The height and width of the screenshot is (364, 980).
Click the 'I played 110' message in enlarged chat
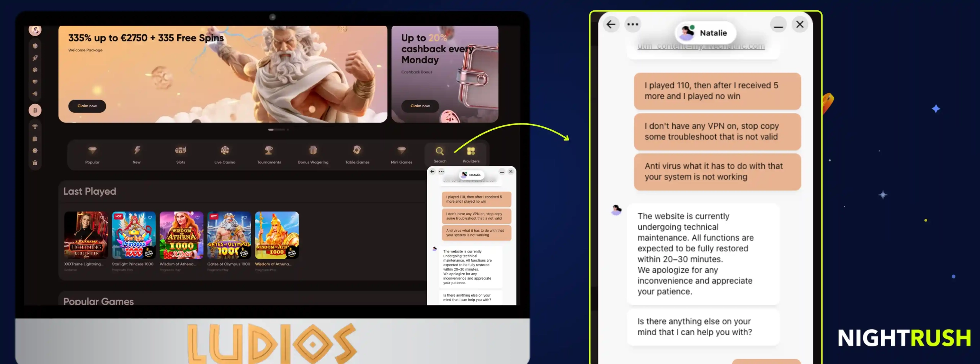pyautogui.click(x=717, y=91)
